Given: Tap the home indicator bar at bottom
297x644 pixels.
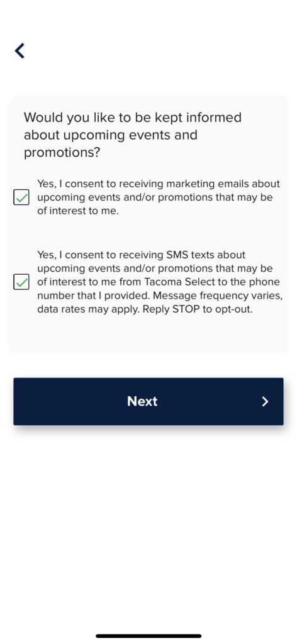Looking at the screenshot, I should click(x=148, y=636).
